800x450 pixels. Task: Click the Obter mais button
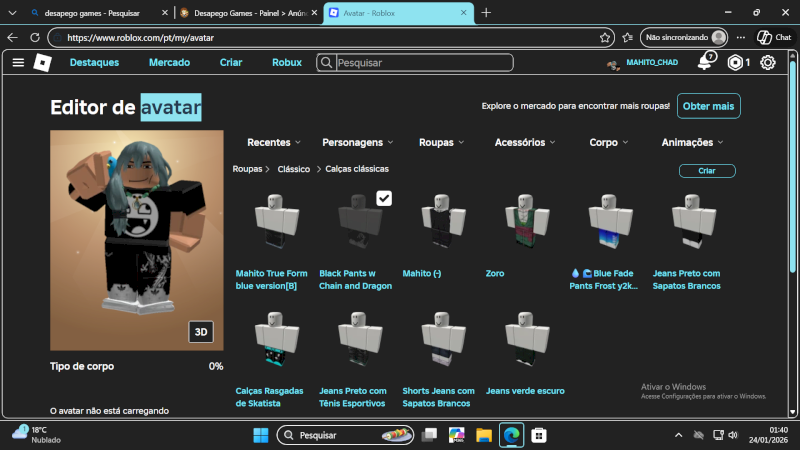(x=709, y=106)
